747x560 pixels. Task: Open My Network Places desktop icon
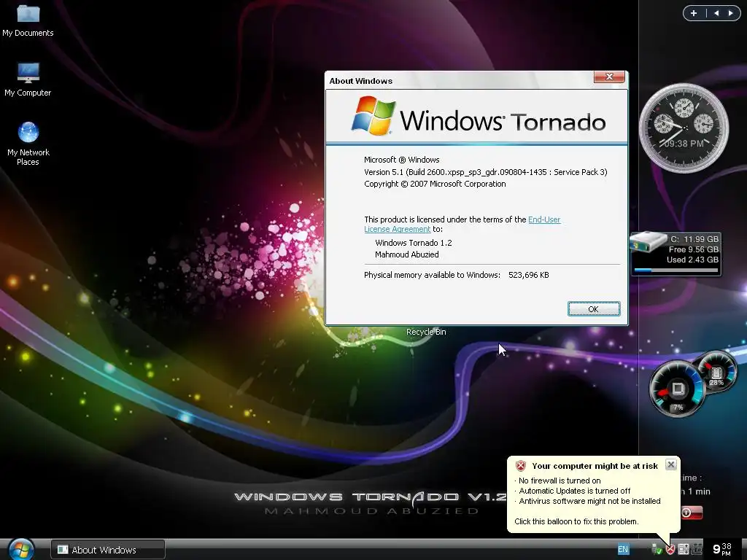tap(28, 143)
